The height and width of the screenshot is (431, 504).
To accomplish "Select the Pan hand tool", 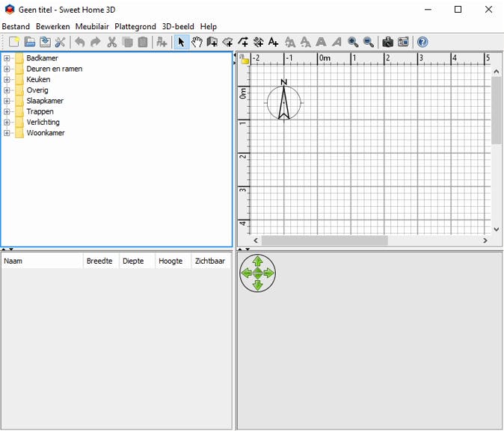I will click(197, 43).
